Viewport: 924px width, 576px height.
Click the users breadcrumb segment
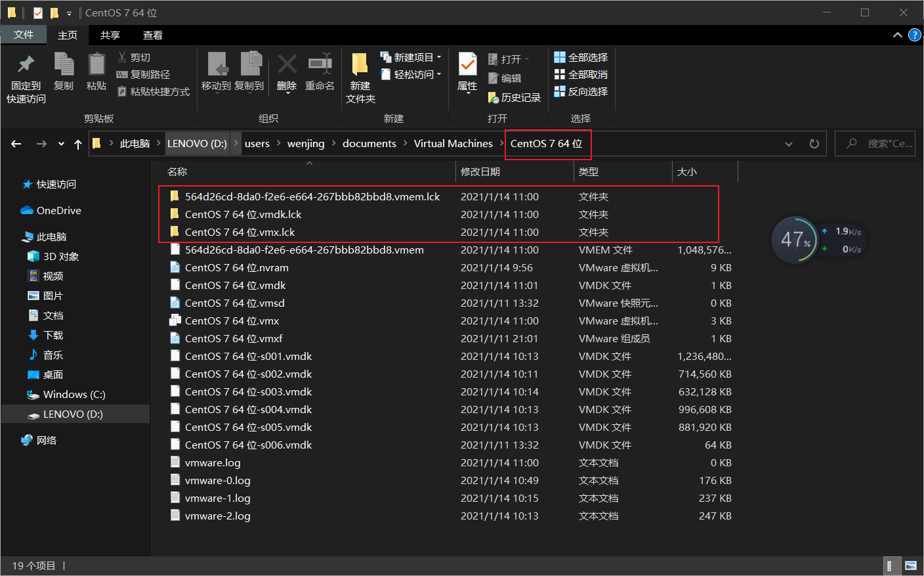point(257,144)
